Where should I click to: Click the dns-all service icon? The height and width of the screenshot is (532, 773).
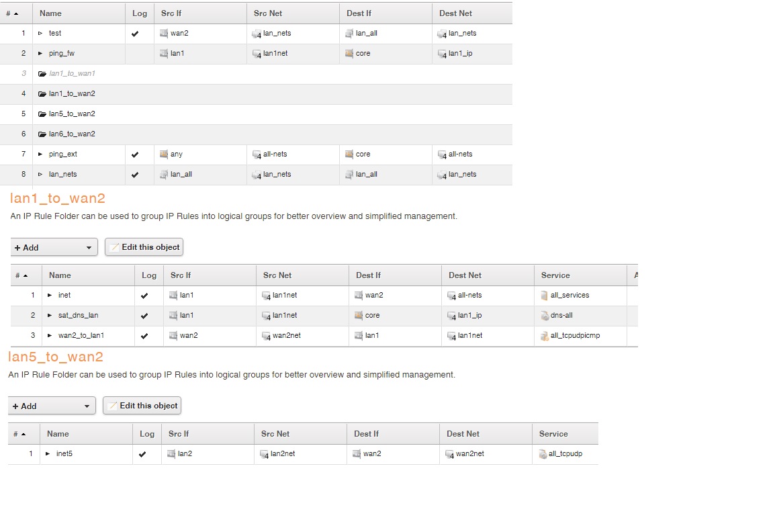[544, 316]
